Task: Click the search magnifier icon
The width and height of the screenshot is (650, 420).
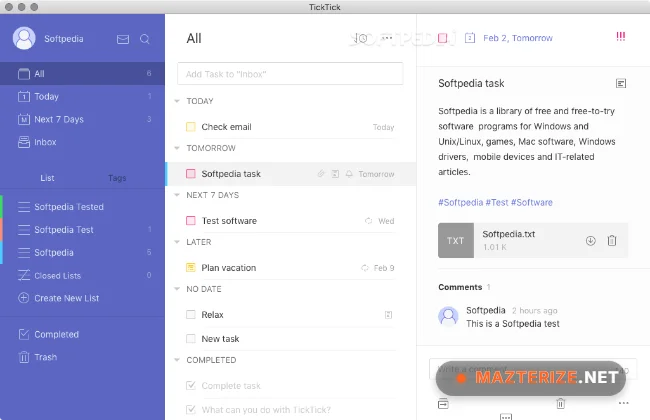Action: click(x=145, y=39)
